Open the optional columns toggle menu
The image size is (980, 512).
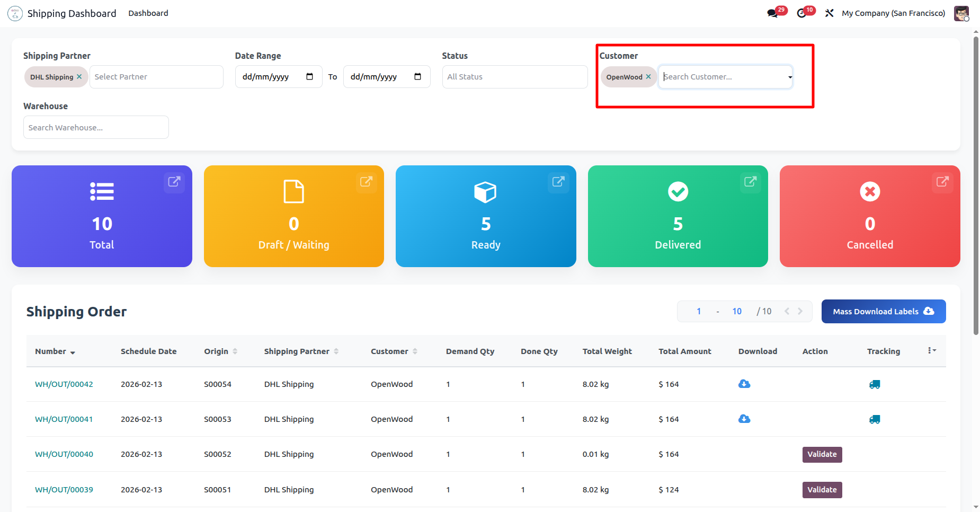[x=932, y=351]
